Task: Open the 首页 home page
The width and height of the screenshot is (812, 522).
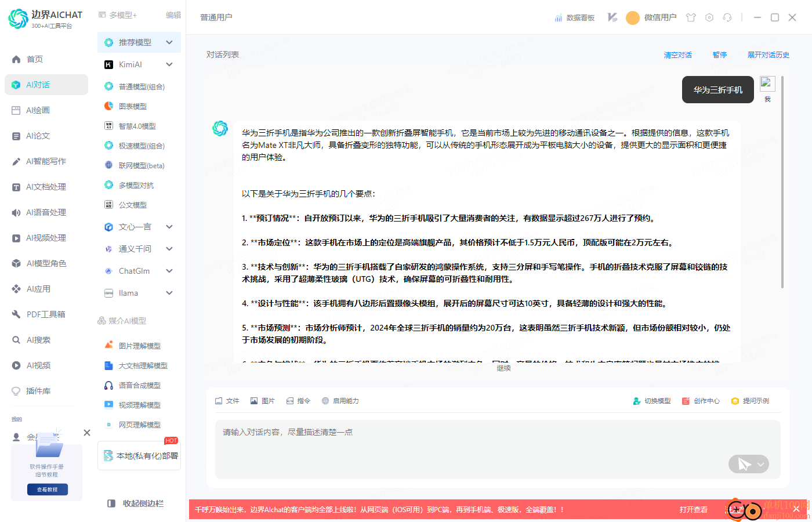Action: point(35,59)
